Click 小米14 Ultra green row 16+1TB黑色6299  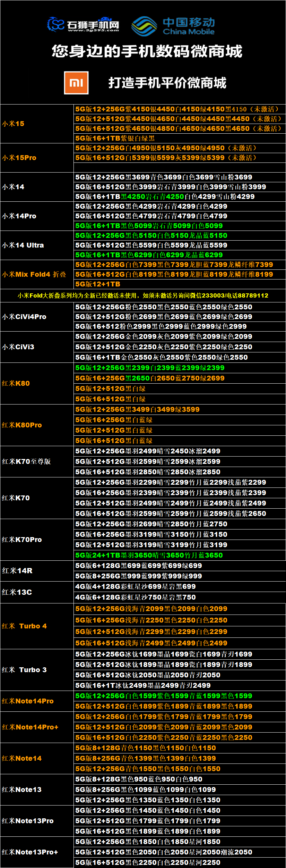tap(180, 255)
